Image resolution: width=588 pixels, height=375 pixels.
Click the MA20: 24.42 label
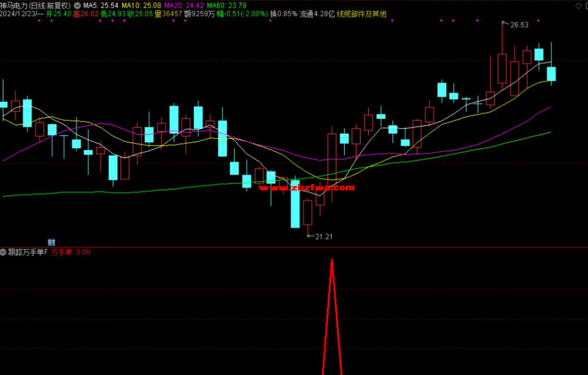point(184,5)
